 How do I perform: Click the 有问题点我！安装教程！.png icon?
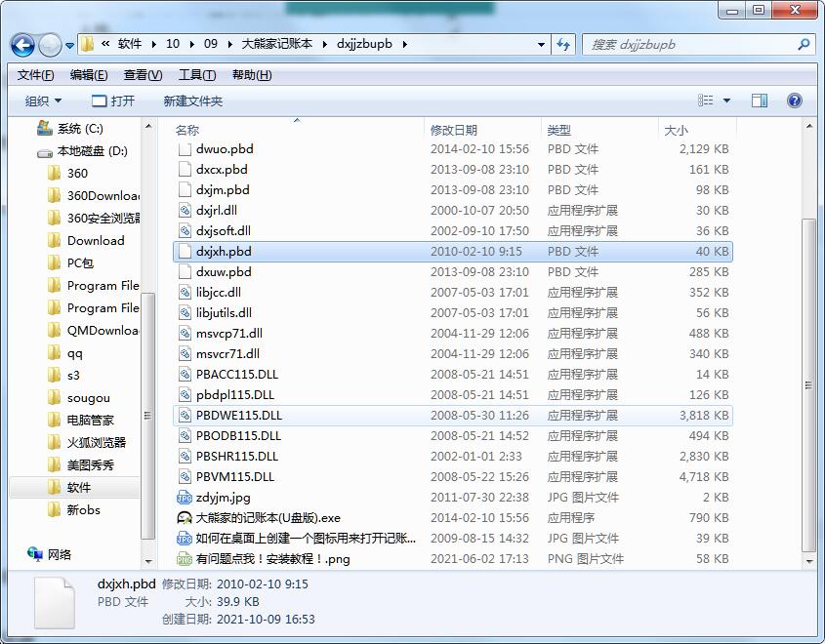[185, 559]
